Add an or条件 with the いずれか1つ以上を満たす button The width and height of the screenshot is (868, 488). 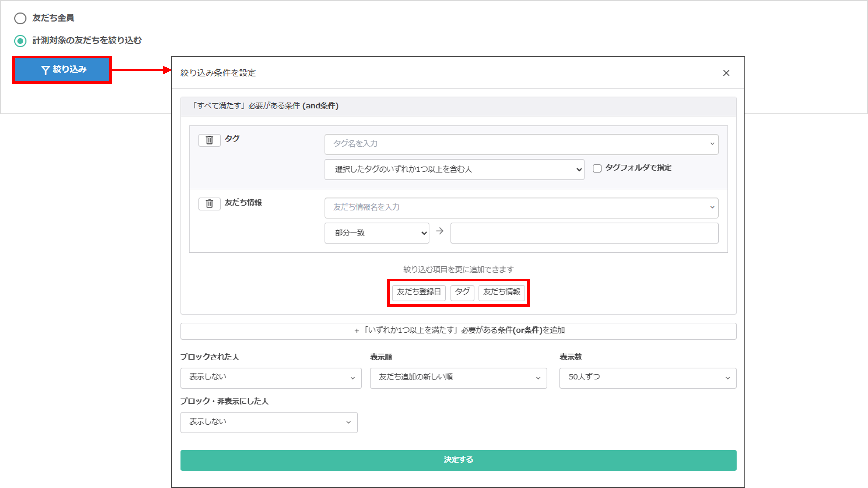pyautogui.click(x=458, y=330)
